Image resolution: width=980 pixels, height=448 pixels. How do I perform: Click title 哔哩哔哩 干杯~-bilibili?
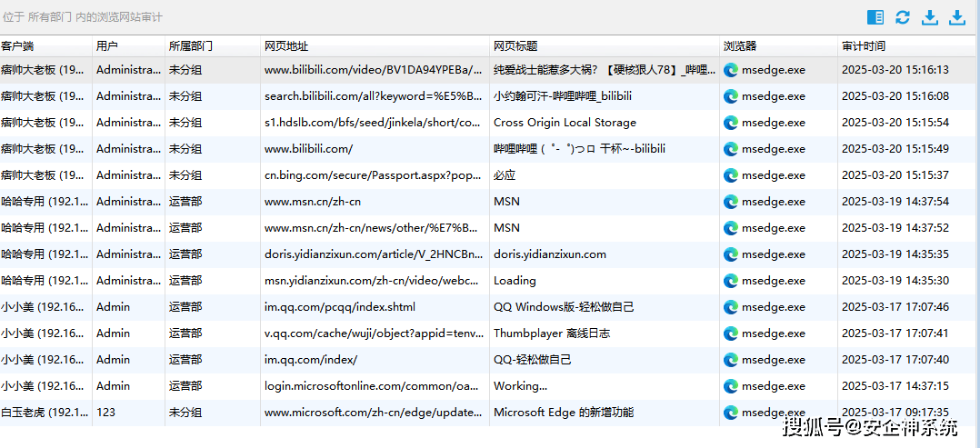(x=579, y=149)
